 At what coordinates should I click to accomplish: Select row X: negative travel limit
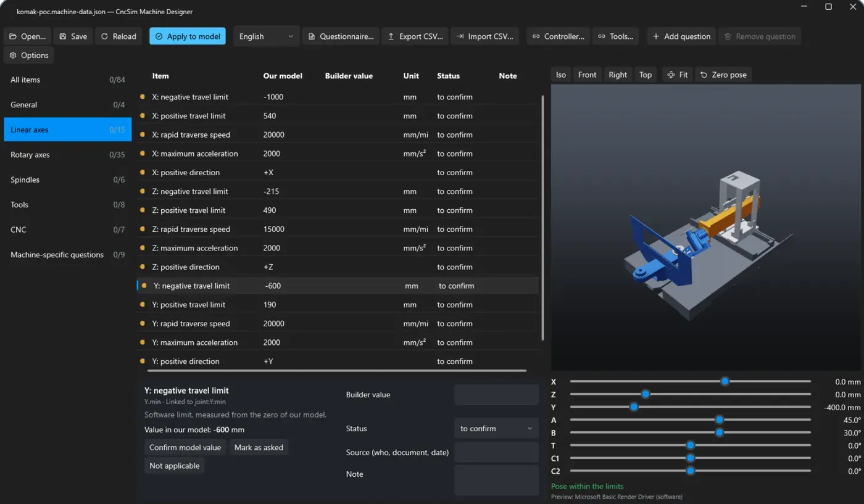pyautogui.click(x=338, y=97)
